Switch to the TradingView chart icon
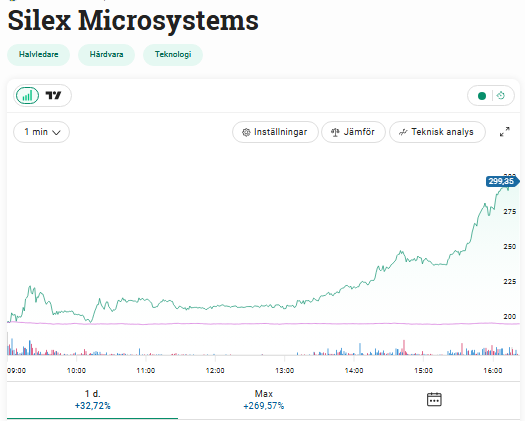The width and height of the screenshot is (525, 421). [x=53, y=96]
